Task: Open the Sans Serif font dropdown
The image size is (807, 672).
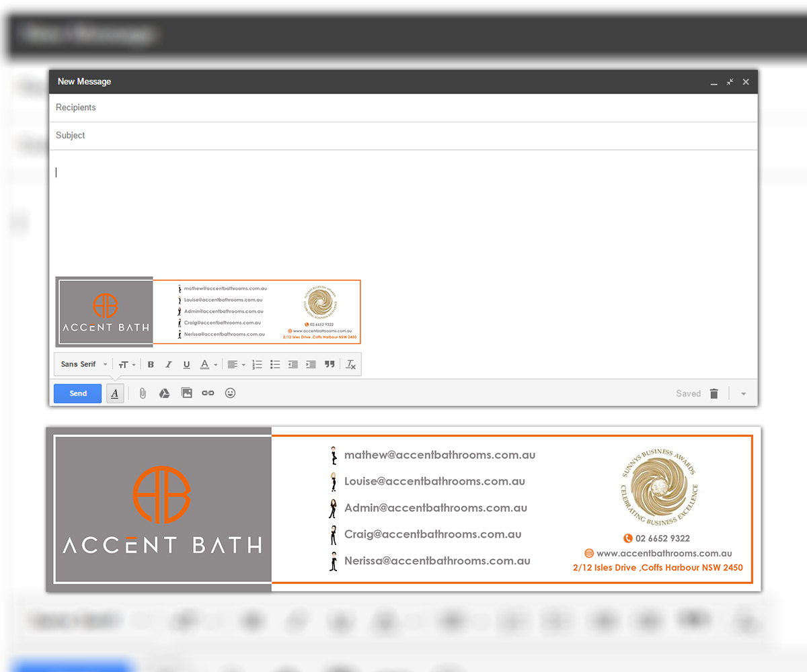Action: pos(84,364)
